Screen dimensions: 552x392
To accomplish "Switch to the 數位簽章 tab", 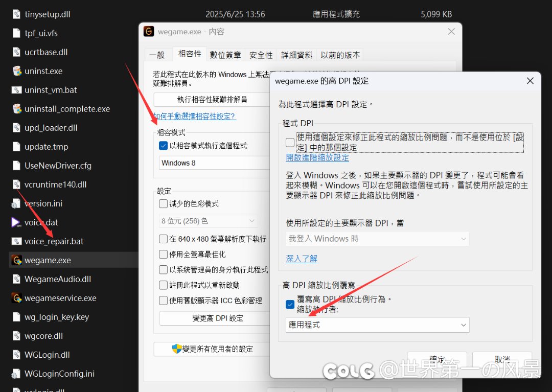I will 225,55.
